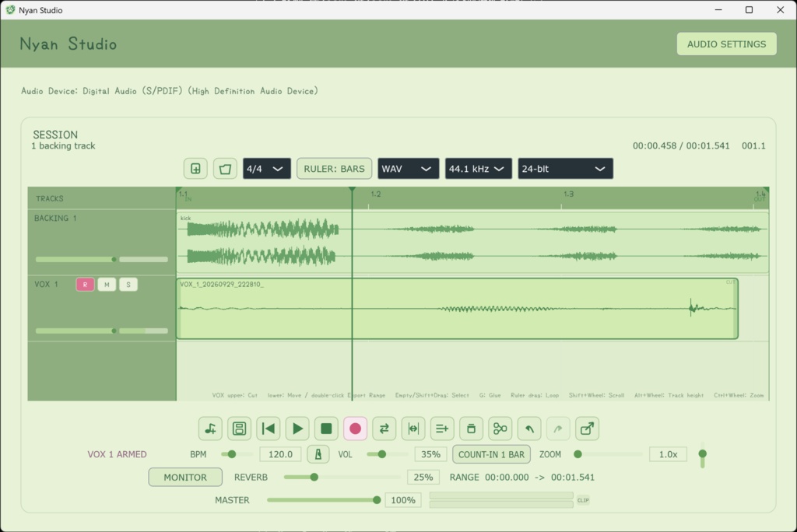Click the RULER: BARS button
This screenshot has height=532, width=797.
(335, 169)
